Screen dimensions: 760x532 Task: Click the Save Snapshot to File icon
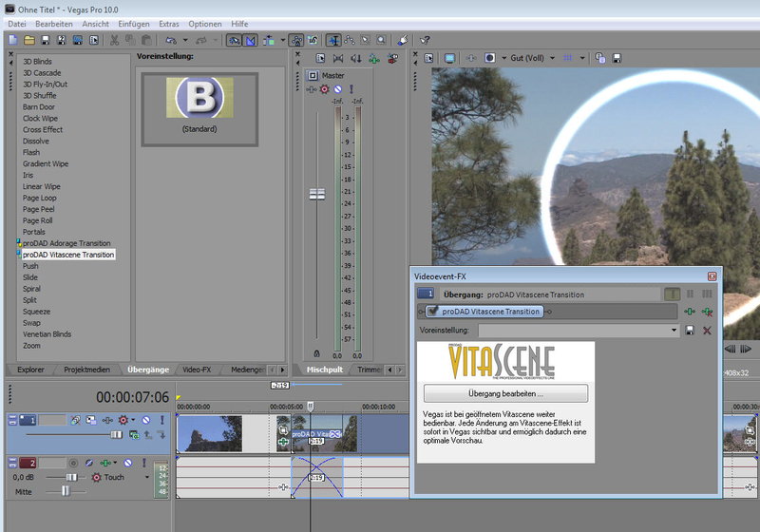(x=617, y=58)
